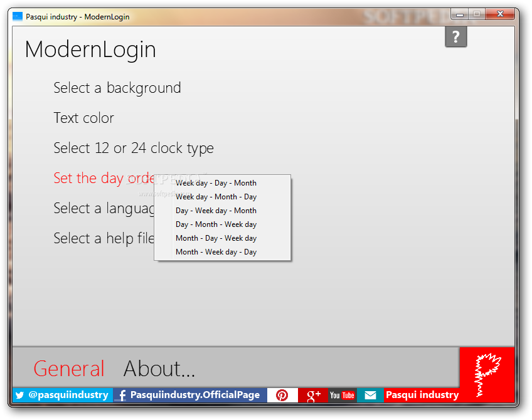Open the Google Plus icon link

point(313,395)
